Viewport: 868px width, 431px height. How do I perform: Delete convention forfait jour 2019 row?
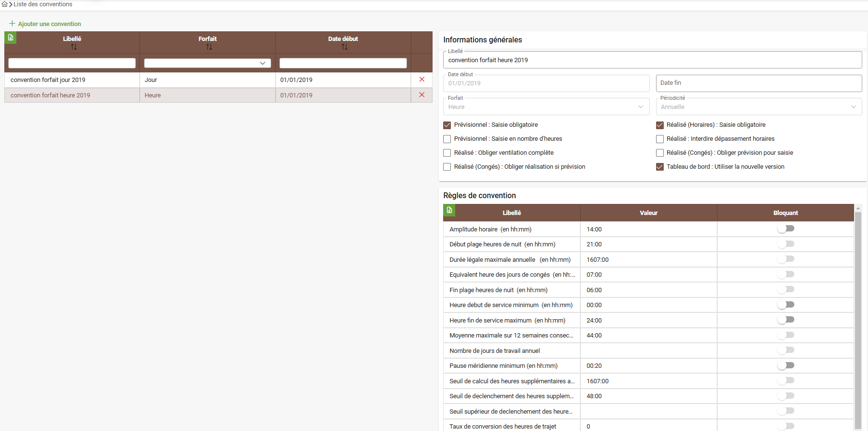(421, 80)
